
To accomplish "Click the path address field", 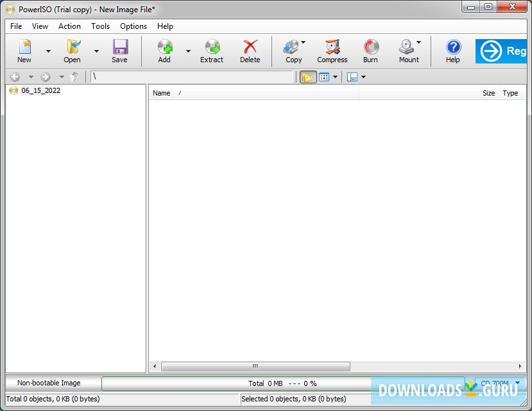I will coord(192,77).
